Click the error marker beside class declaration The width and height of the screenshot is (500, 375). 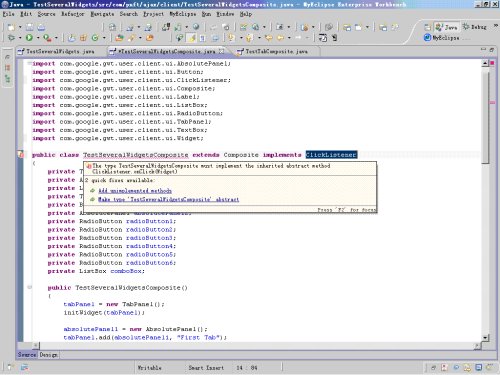point(21,155)
